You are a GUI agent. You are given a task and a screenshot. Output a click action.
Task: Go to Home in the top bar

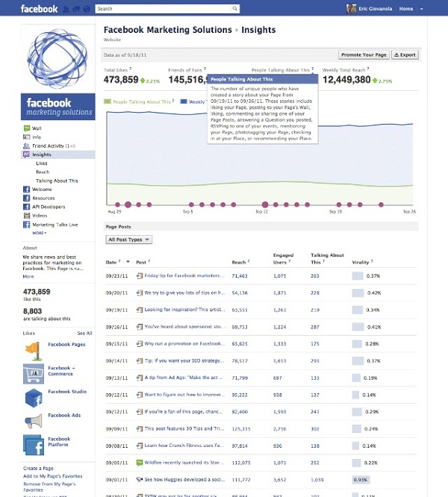coord(406,8)
